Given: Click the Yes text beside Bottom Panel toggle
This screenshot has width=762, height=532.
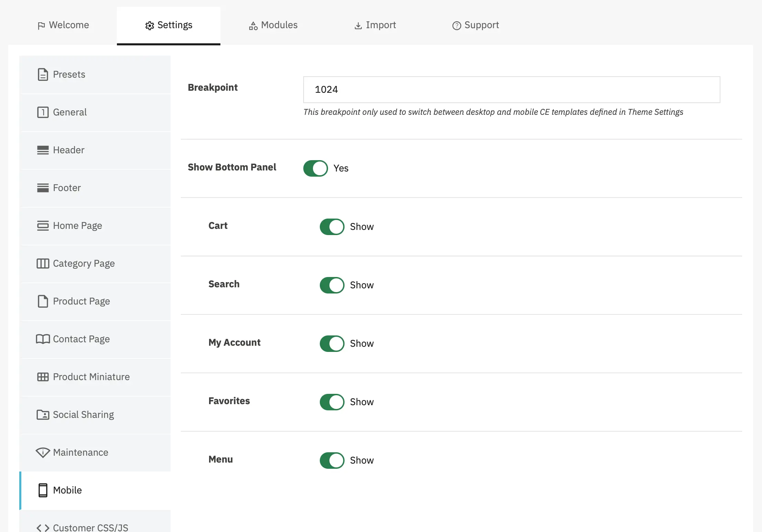Looking at the screenshot, I should click(x=341, y=168).
